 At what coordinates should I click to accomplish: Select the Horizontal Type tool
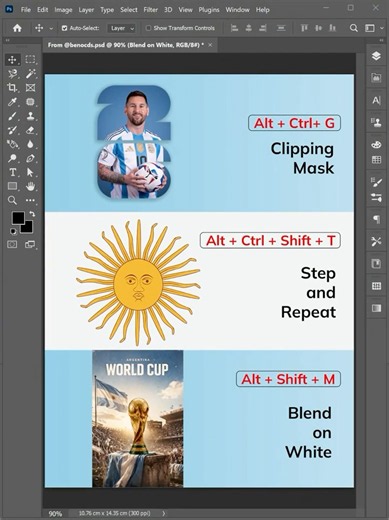point(12,172)
